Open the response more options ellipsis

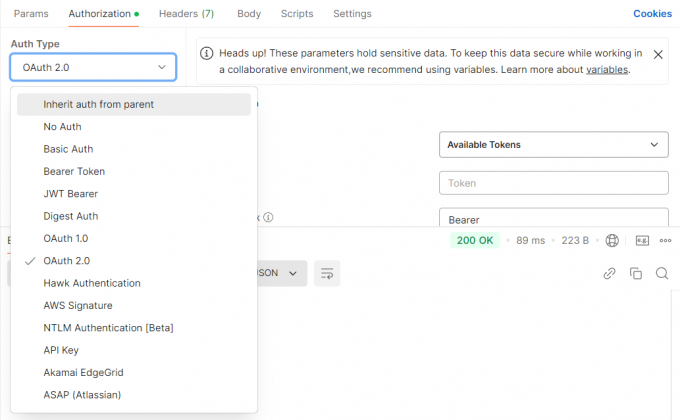click(665, 240)
